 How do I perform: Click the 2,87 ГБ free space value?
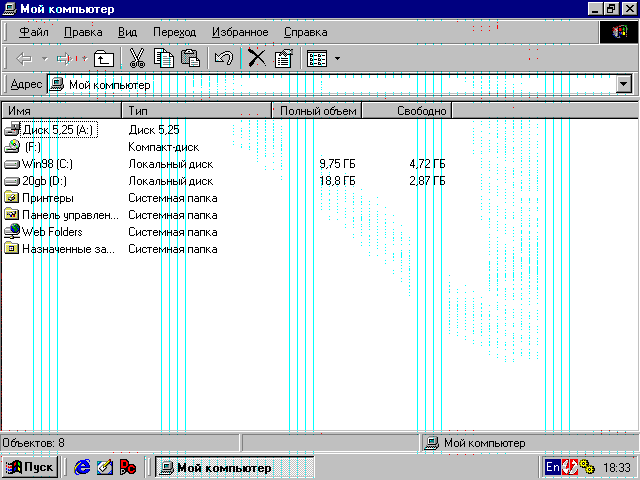(x=427, y=181)
